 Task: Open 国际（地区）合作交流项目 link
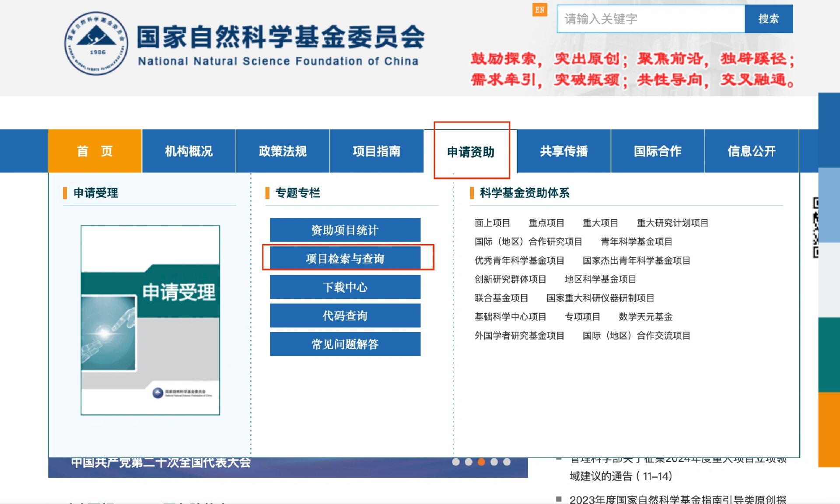coord(637,336)
